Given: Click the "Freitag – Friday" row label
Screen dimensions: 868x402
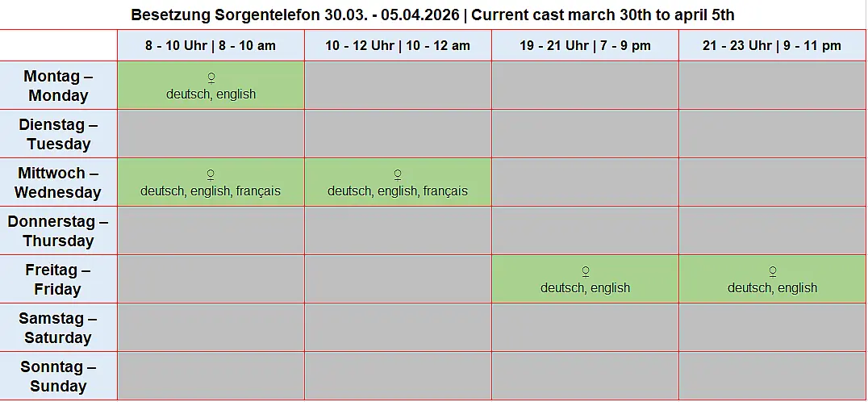Looking at the screenshot, I should coord(58,279).
